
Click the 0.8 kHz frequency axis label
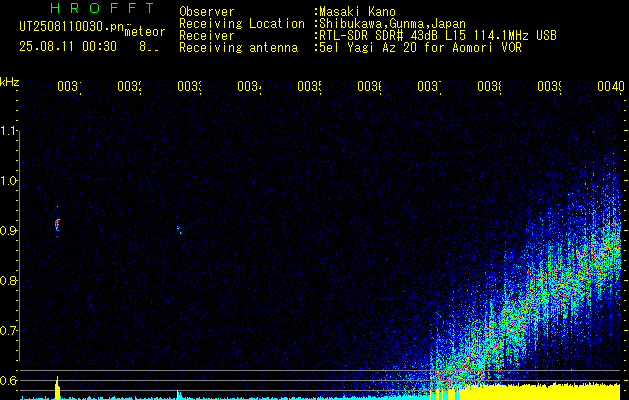tap(8, 280)
